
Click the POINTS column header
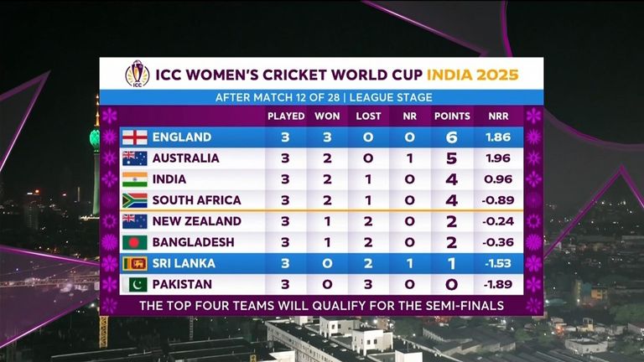click(x=452, y=116)
